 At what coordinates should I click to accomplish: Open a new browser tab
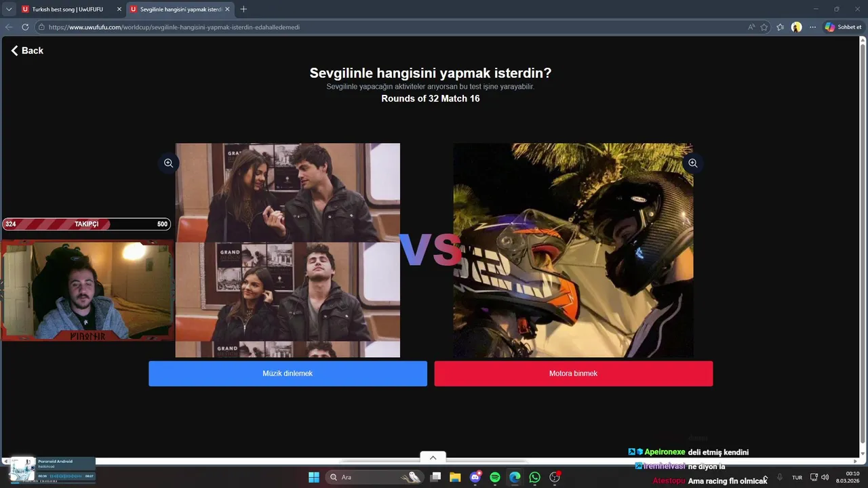[x=243, y=9]
